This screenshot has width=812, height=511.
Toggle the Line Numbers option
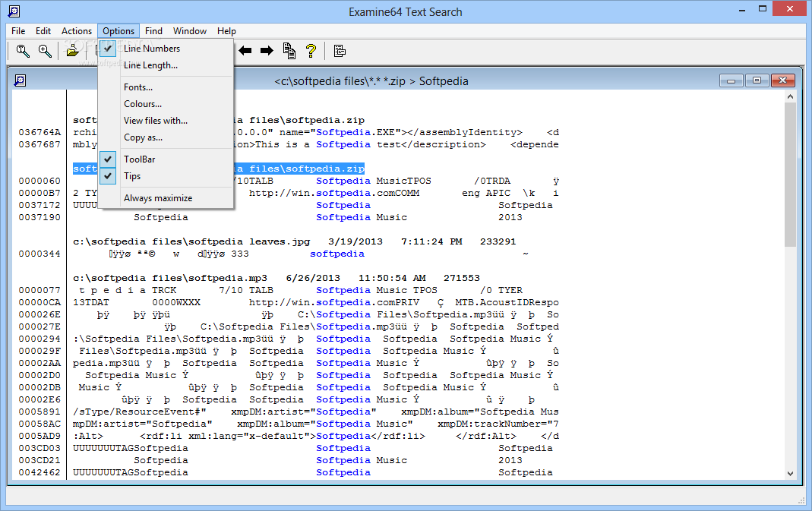point(166,49)
